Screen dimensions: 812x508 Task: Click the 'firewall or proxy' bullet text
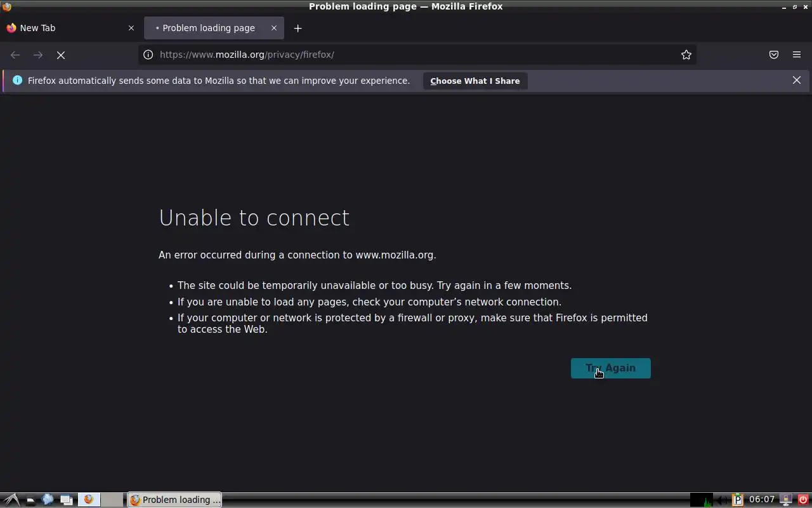412,323
